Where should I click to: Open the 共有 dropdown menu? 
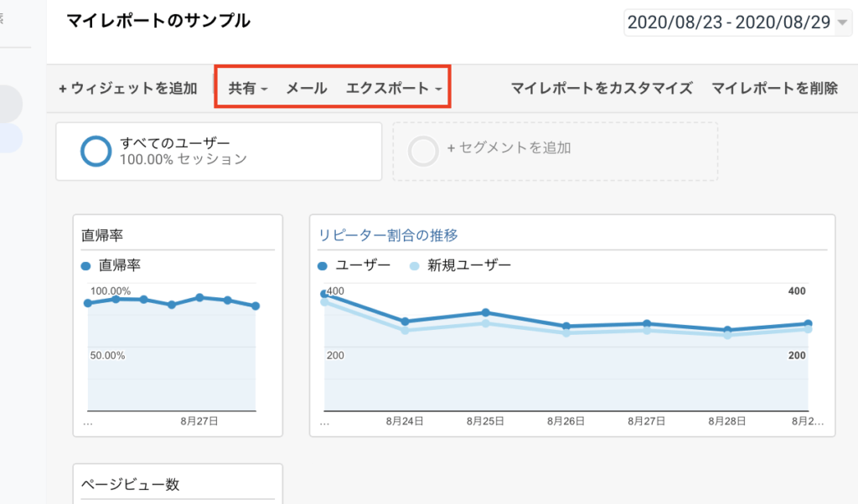(248, 88)
